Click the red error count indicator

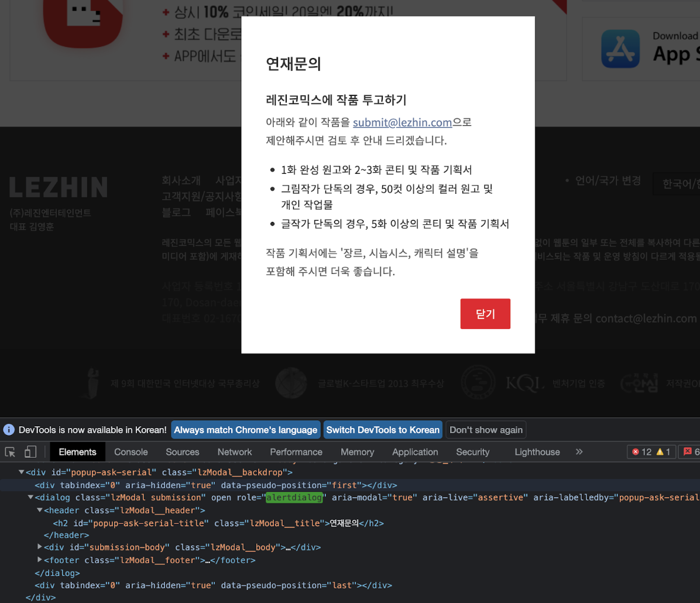pyautogui.click(x=641, y=452)
